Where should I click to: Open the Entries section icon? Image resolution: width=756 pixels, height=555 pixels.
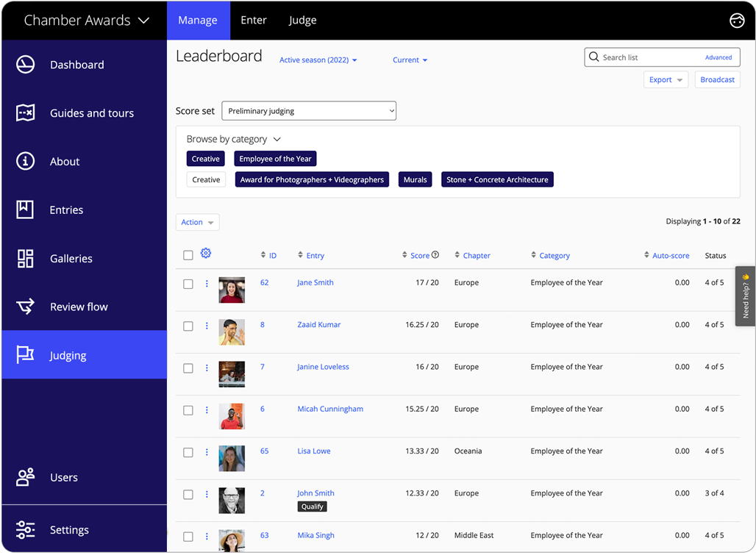pos(24,210)
